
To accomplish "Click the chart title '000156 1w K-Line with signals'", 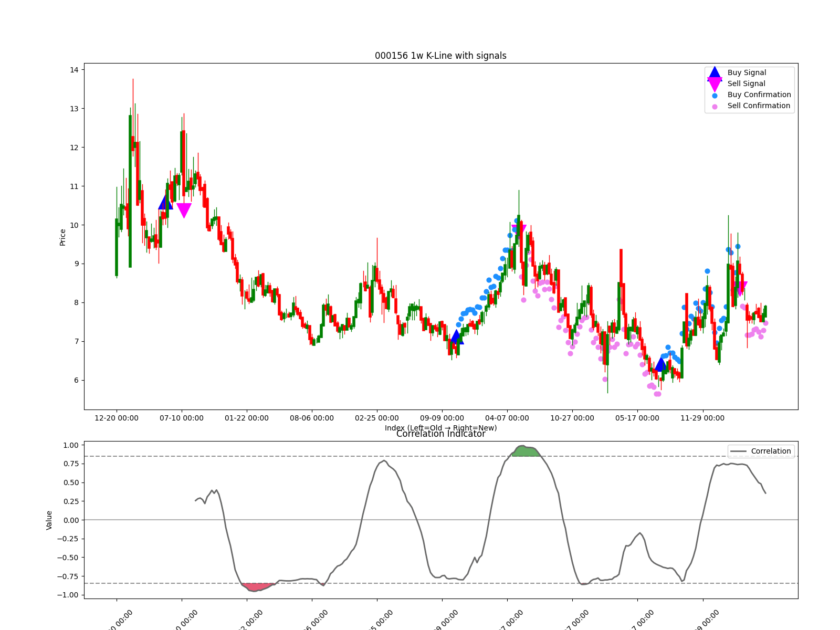I will (440, 56).
